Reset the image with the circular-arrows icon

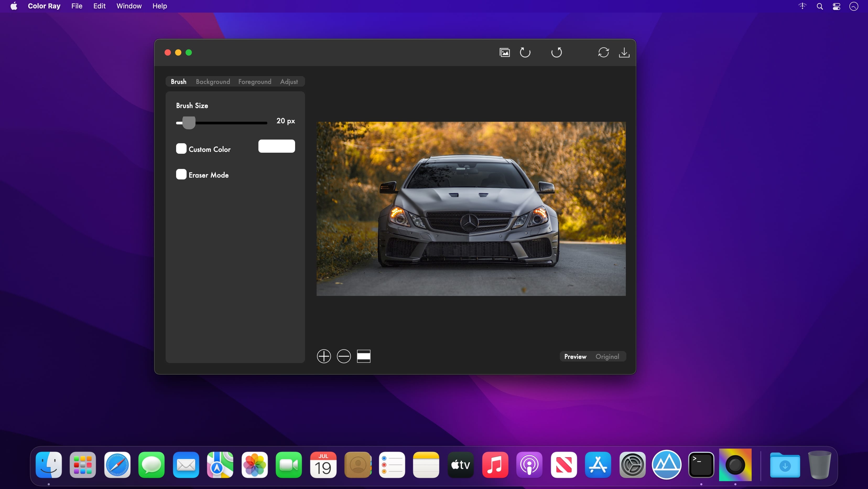[x=604, y=53]
